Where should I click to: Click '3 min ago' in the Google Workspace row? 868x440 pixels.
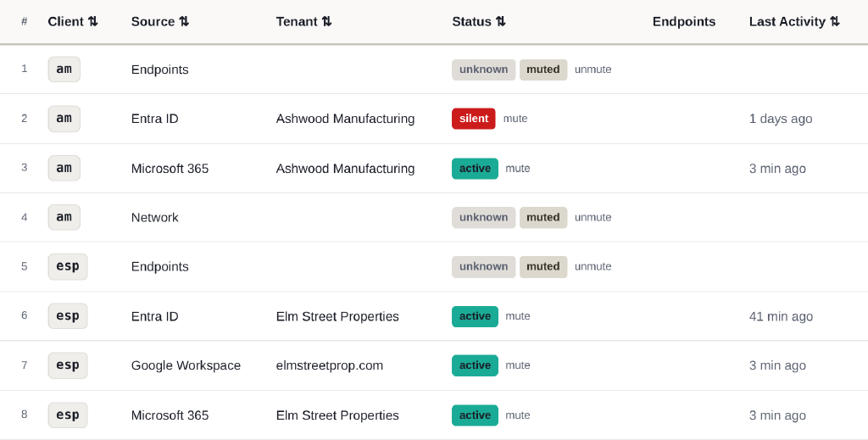(777, 365)
